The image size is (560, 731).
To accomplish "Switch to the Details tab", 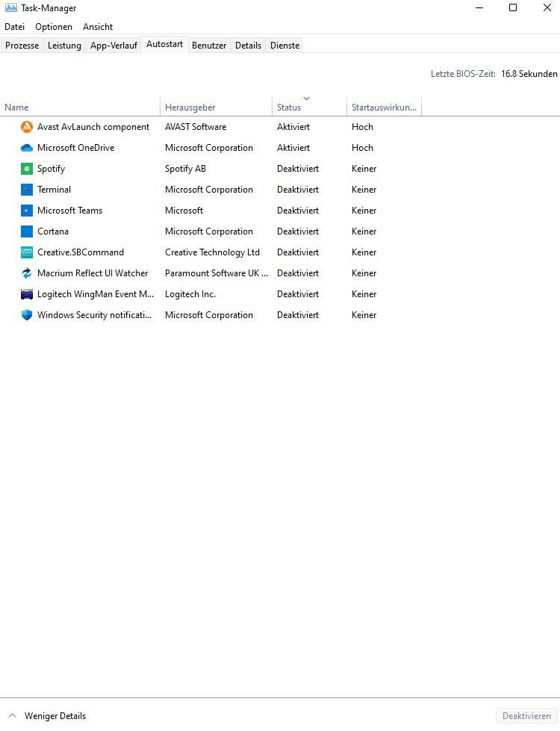I will point(248,46).
